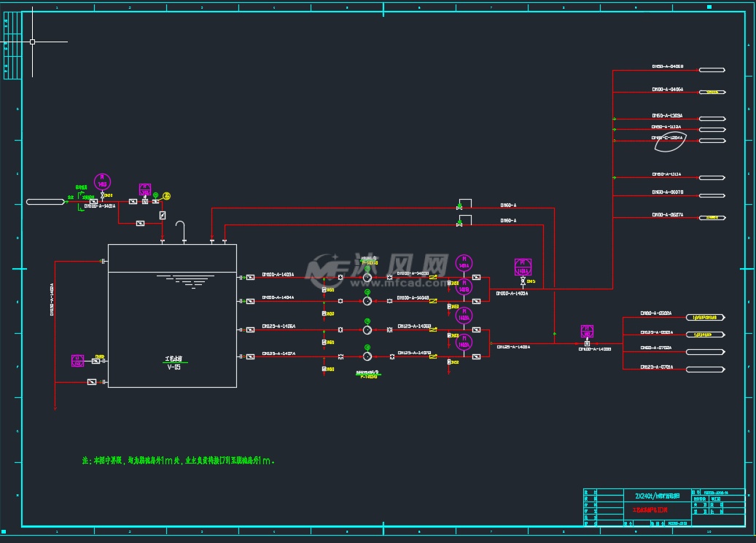Select the yellow check valve on line DN100-A-1404B

click(433, 301)
